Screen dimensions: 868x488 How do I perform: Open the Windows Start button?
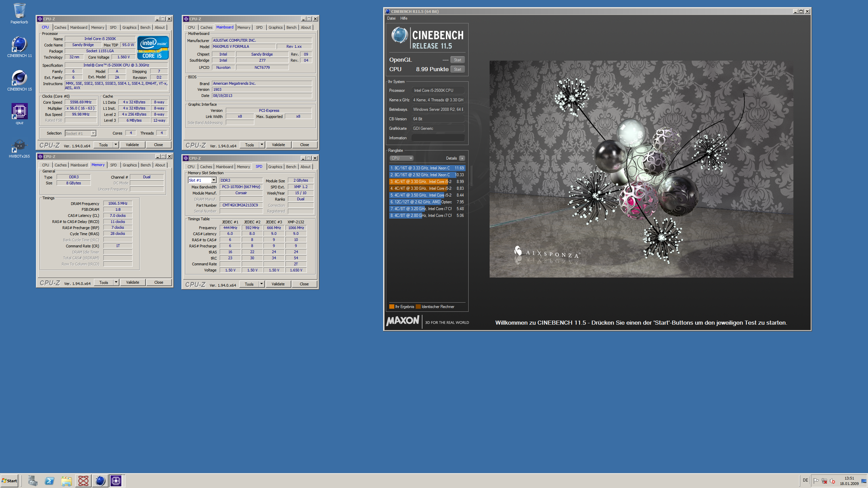click(9, 481)
